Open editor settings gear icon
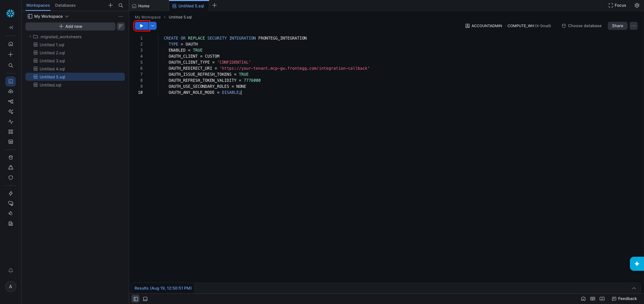Screen dimensions: 644x304 click(637, 5)
